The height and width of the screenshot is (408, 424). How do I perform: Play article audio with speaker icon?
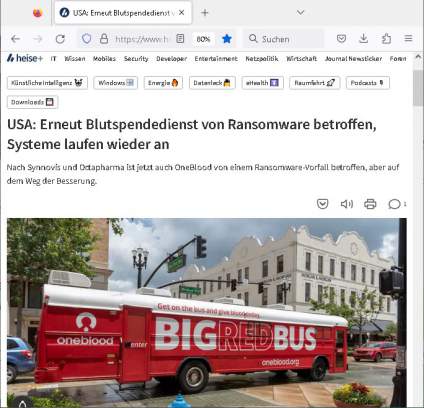click(347, 204)
